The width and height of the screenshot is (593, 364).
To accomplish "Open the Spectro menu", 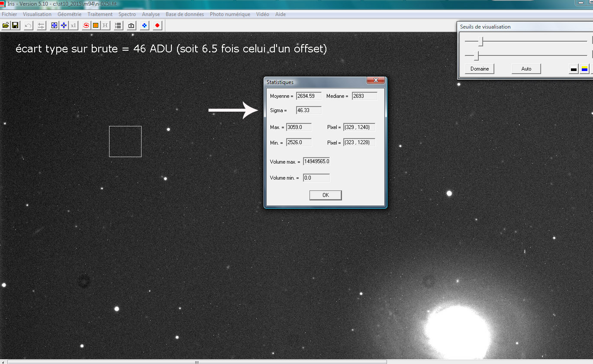I will point(127,14).
